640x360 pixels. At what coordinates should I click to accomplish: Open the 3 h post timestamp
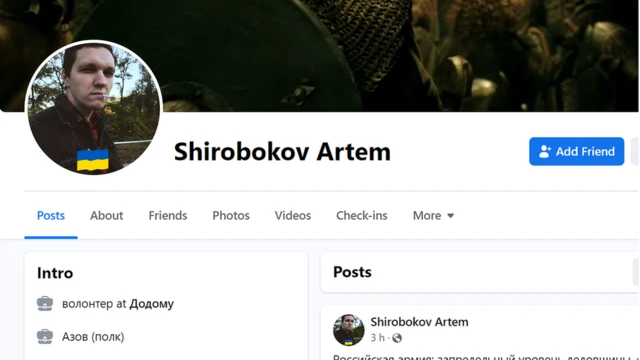point(378,338)
